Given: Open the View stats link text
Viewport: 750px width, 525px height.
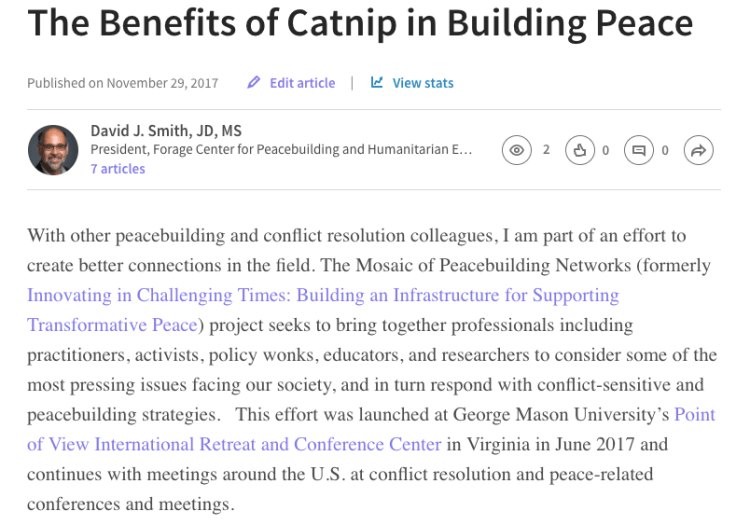Looking at the screenshot, I should coord(422,83).
